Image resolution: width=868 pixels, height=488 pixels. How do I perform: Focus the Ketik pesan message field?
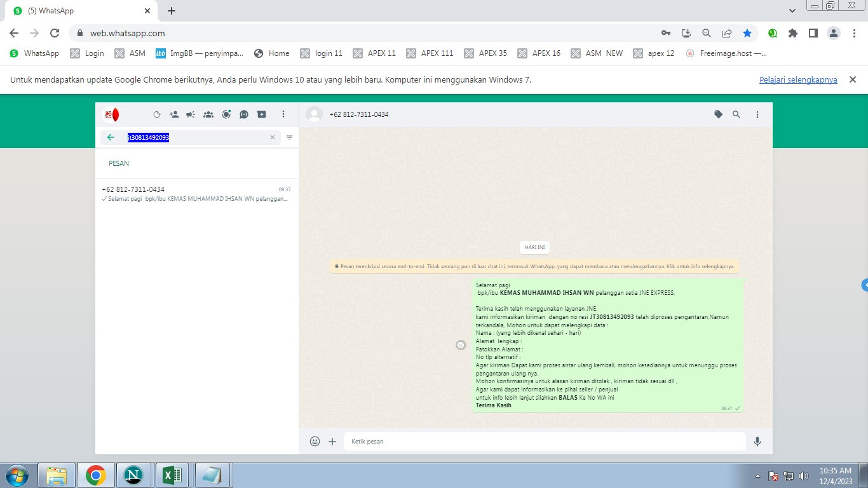[545, 441]
